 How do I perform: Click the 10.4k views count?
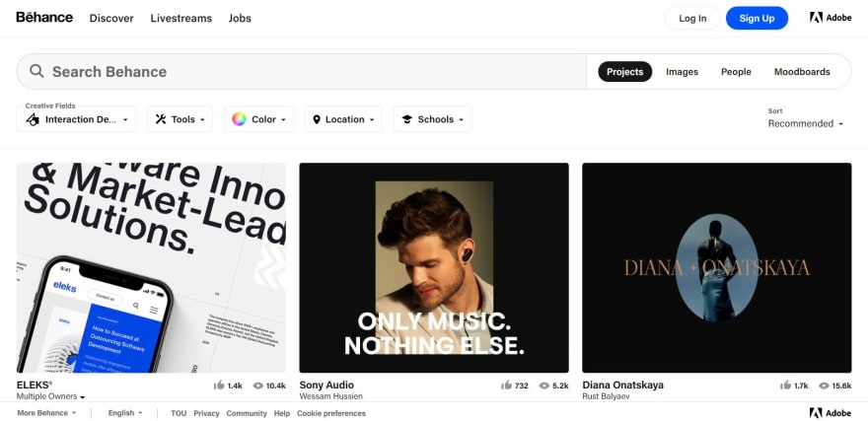click(x=275, y=386)
